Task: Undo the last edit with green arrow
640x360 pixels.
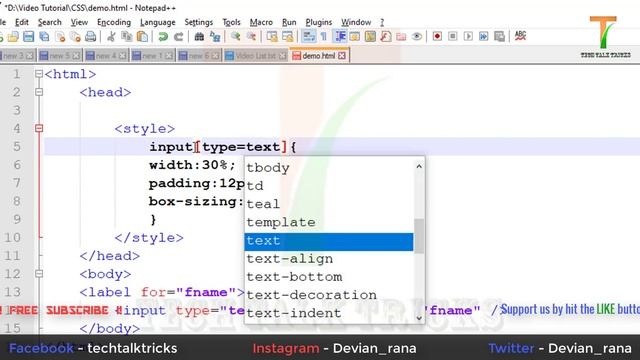Action: (163, 37)
